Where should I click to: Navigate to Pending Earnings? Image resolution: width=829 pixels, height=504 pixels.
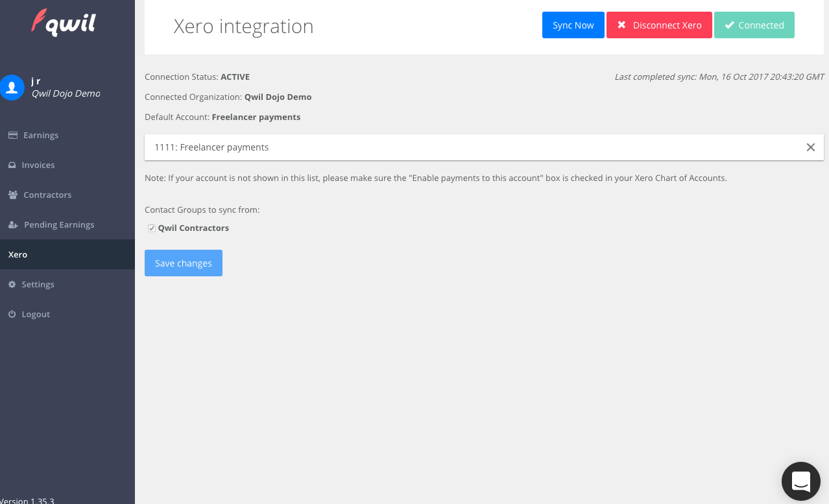click(x=59, y=225)
